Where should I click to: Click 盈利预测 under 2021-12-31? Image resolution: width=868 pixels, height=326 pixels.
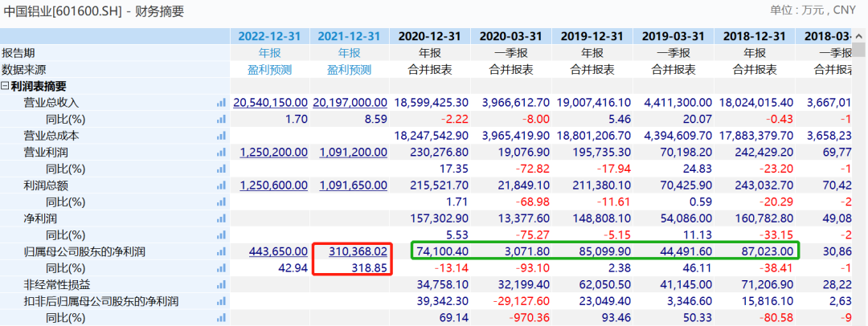350,70
